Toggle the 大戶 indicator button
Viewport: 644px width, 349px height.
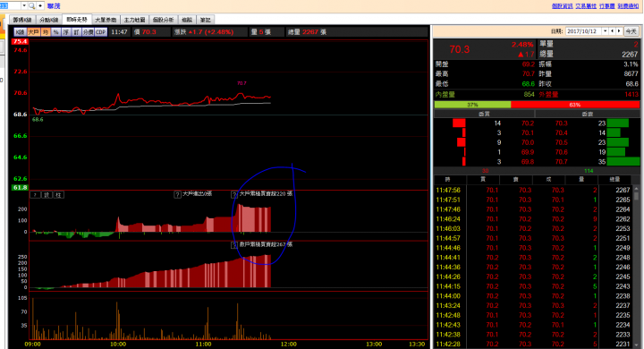coord(34,32)
